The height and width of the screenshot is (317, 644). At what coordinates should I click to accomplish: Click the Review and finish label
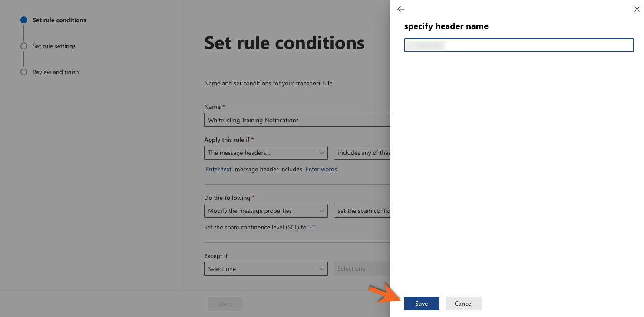tap(56, 72)
